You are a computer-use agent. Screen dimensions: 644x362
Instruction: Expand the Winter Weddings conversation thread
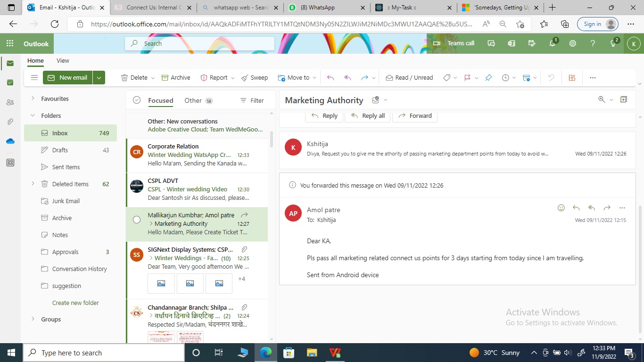151,258
